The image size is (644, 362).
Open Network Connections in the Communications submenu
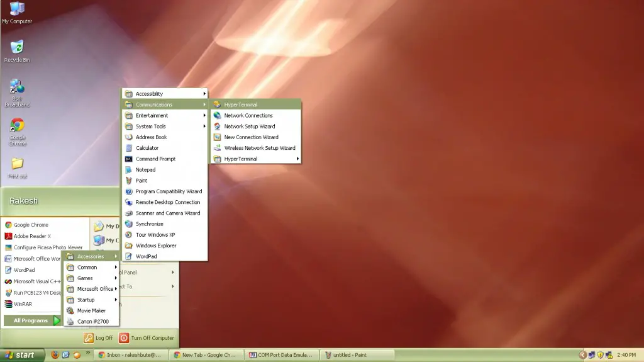[x=255, y=116]
